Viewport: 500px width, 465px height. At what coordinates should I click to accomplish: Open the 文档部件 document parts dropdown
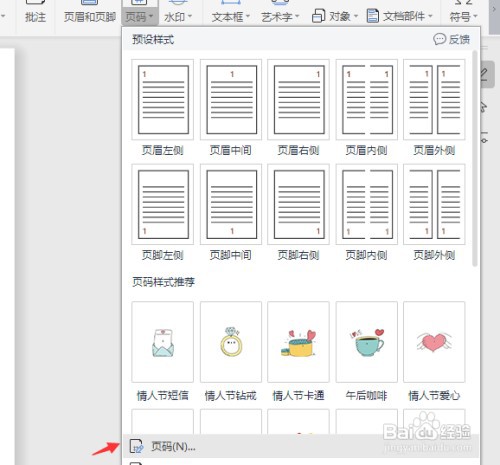point(408,16)
